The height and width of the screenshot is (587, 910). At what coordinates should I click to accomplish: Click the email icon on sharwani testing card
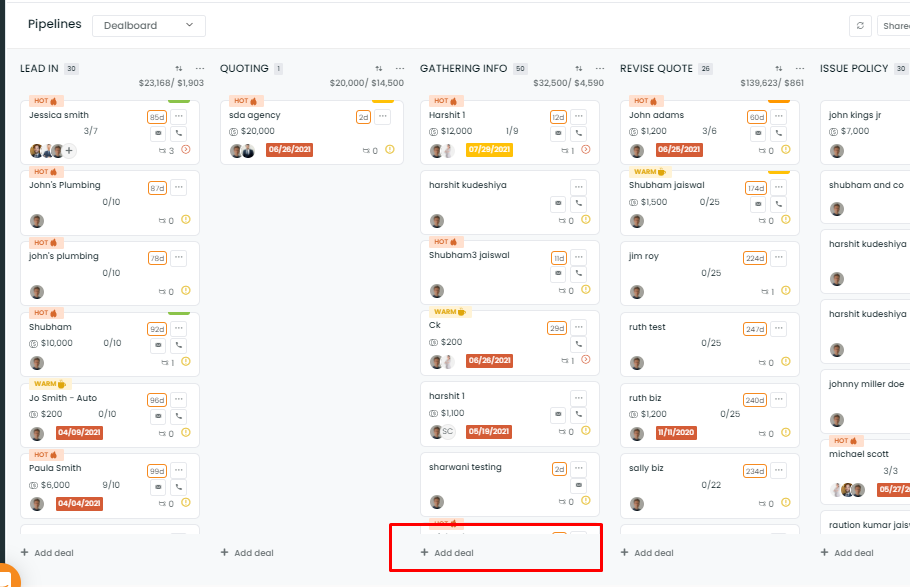[579, 485]
